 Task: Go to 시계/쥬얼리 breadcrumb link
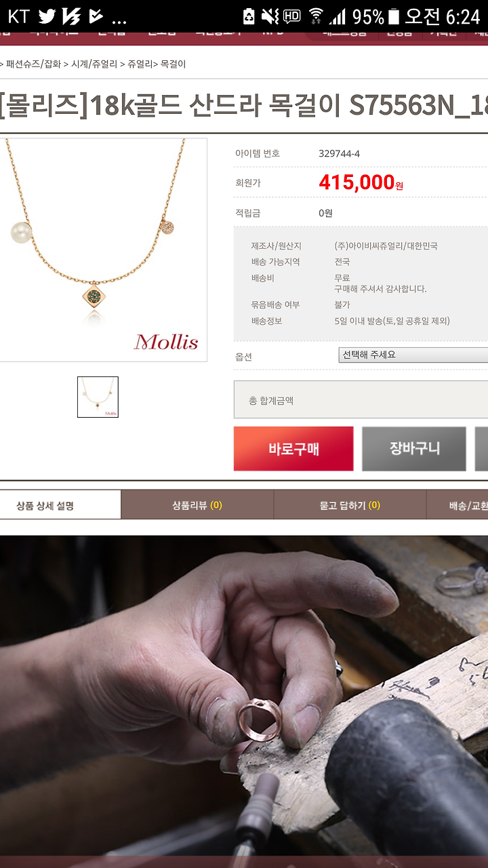pyautogui.click(x=94, y=64)
